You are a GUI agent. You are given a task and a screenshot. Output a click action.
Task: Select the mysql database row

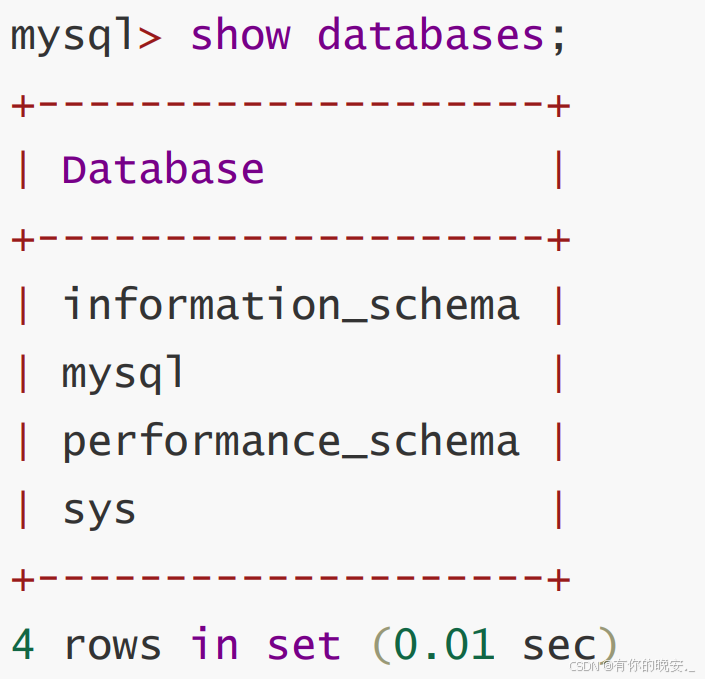(124, 374)
